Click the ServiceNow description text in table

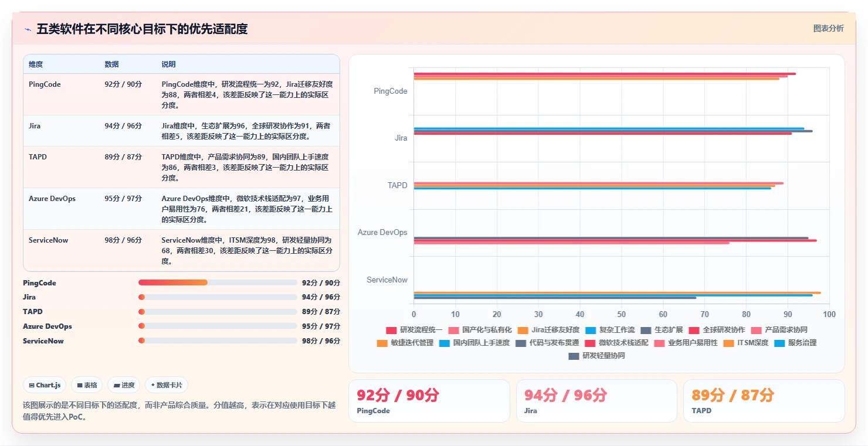pos(247,251)
